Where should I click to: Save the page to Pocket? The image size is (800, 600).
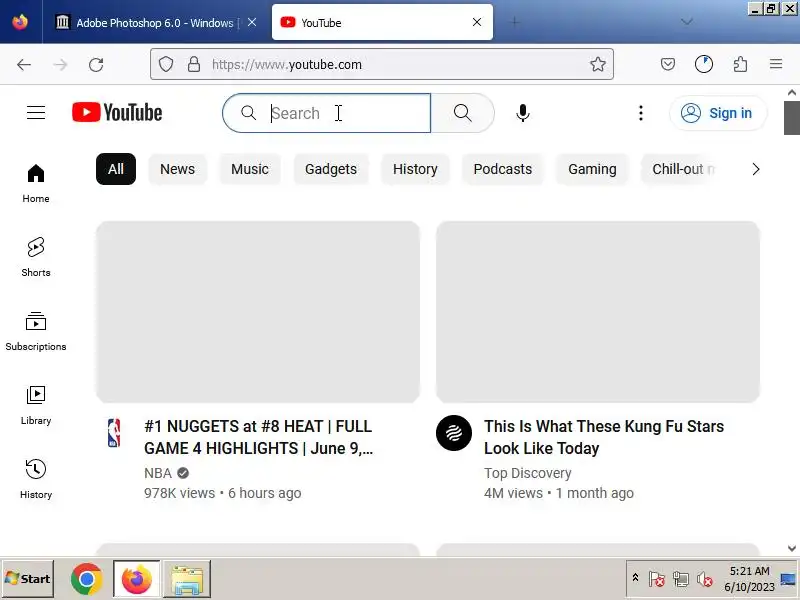(668, 64)
